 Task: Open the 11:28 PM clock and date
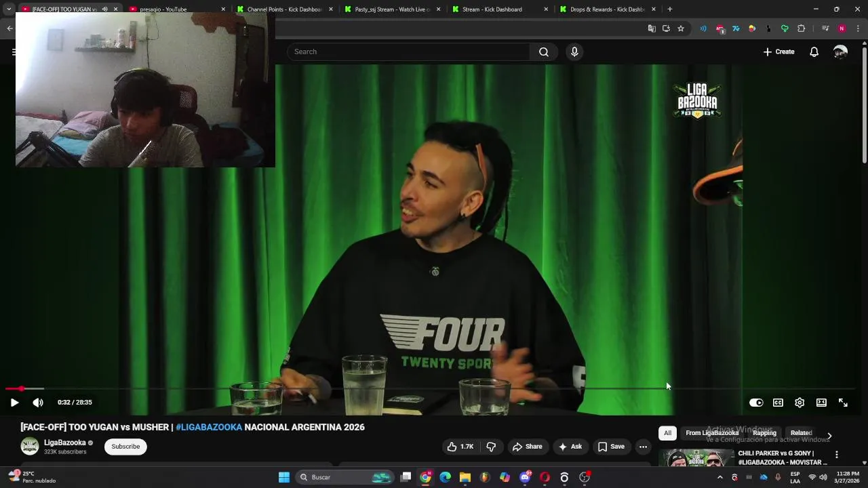[848, 477]
